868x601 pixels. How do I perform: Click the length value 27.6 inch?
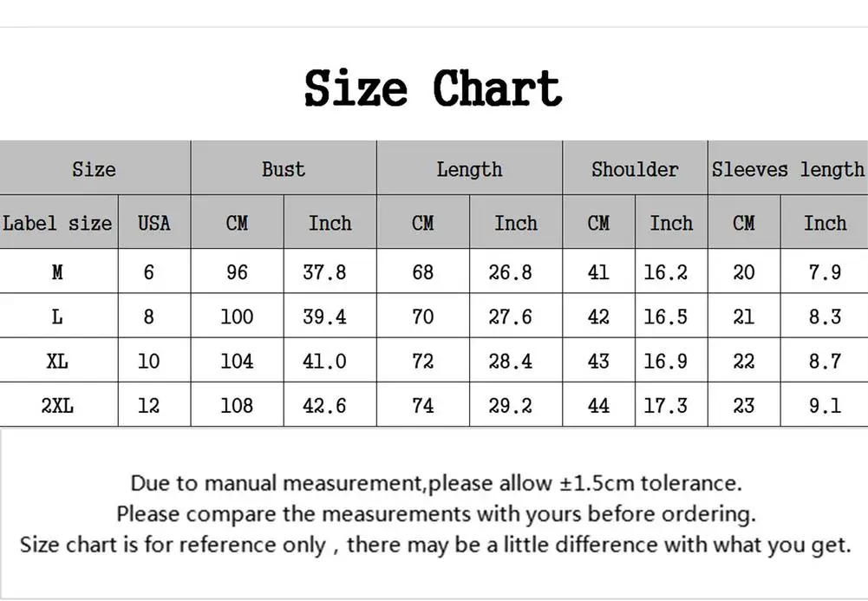coord(511,317)
